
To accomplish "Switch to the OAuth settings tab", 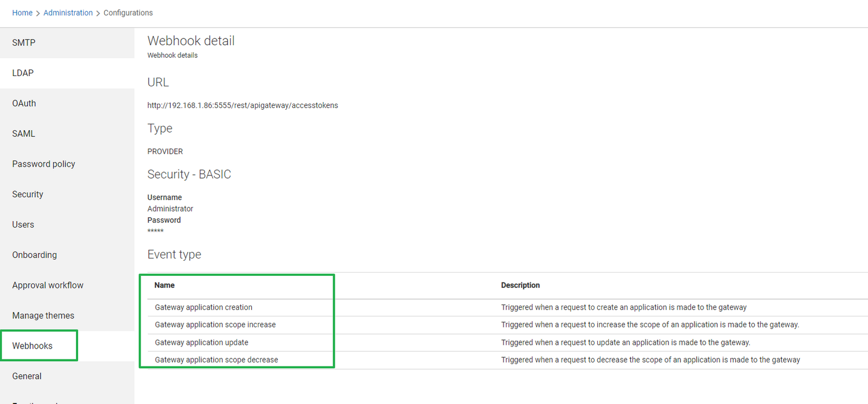I will pos(24,104).
